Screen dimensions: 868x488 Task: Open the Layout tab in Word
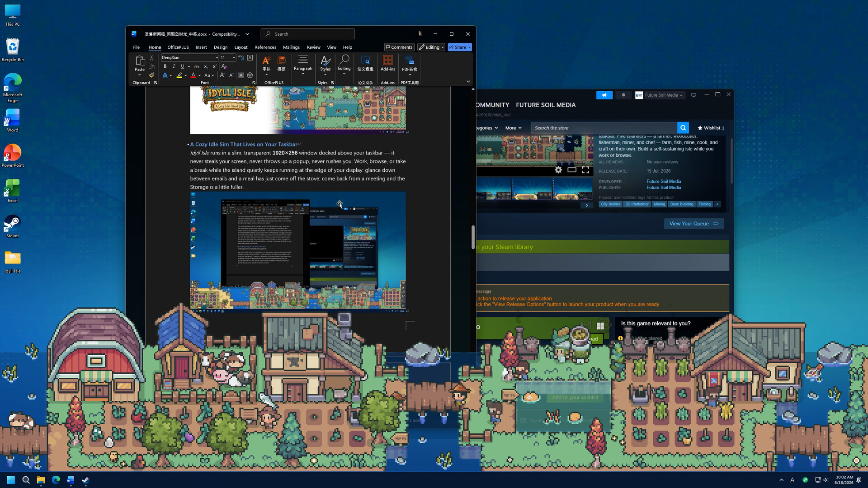[241, 47]
